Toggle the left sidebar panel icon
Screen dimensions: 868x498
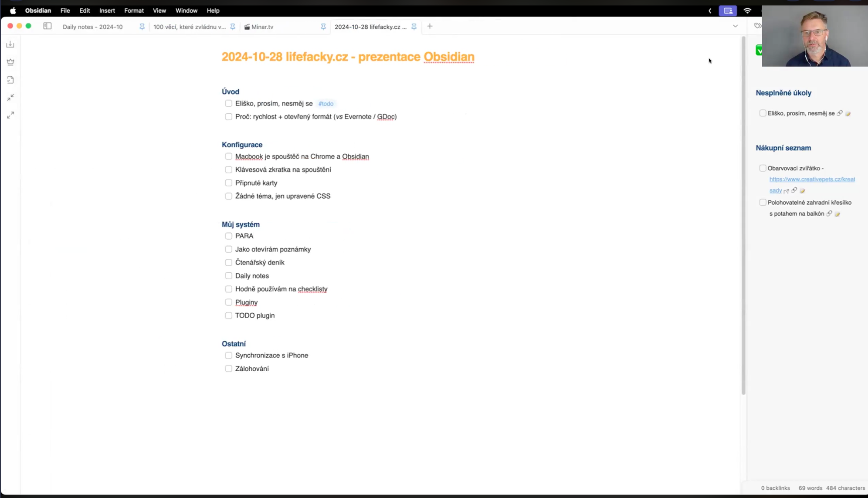tap(47, 26)
